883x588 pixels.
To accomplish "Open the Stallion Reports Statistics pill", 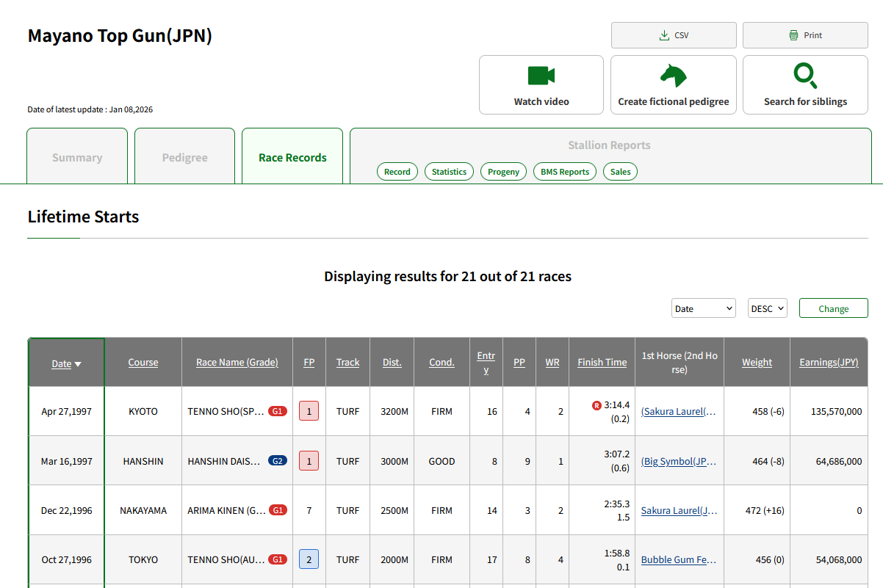I will (449, 172).
